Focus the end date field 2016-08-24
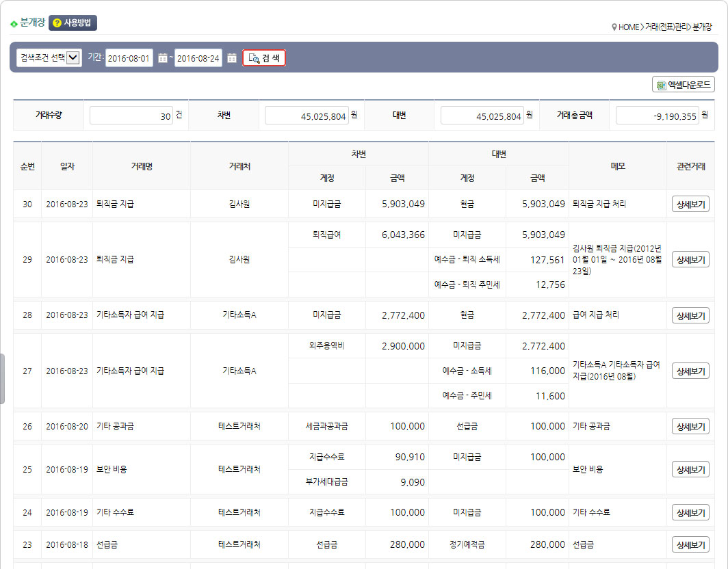 198,58
